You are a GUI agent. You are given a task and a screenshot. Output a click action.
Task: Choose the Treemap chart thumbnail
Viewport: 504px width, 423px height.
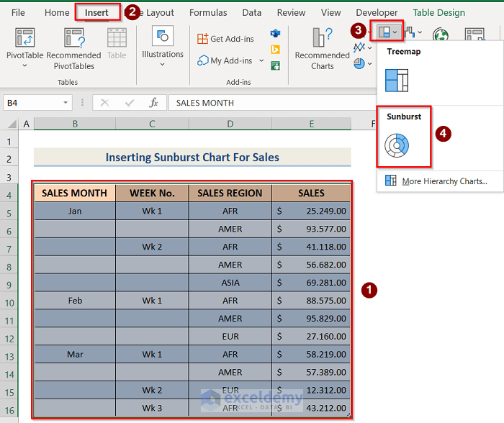[x=397, y=81]
